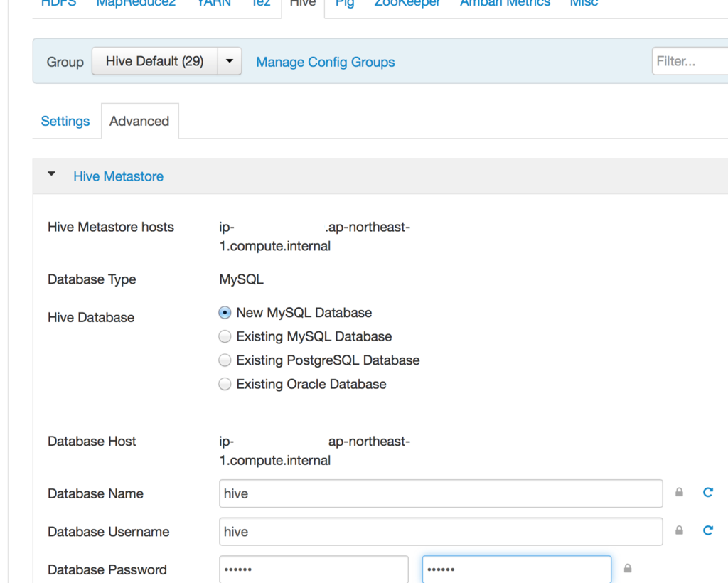The height and width of the screenshot is (583, 728).
Task: Click the lock icon beside Database Username
Action: pos(679,530)
